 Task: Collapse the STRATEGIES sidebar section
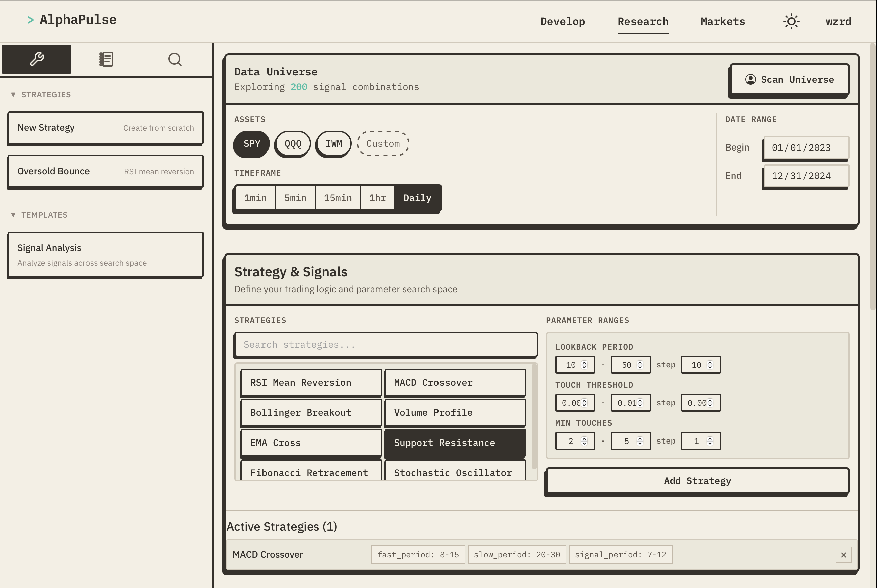pyautogui.click(x=13, y=94)
